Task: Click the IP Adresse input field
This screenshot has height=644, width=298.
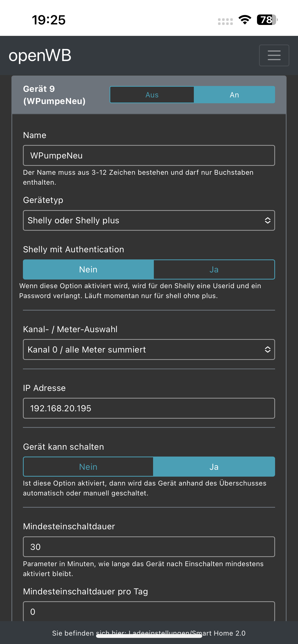Action: pyautogui.click(x=149, y=408)
